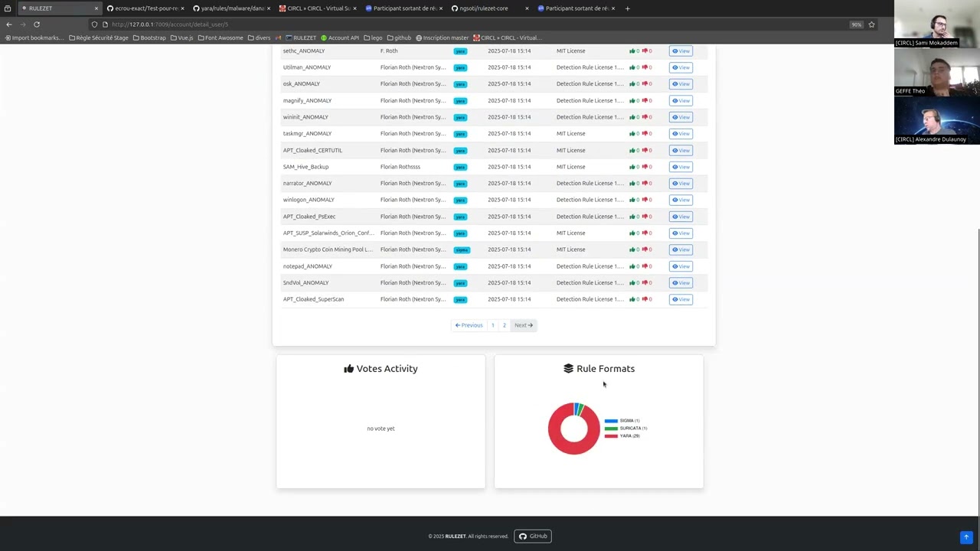View the osk_ANOMALY rule
Screen dimensions: 980x551
681,83
